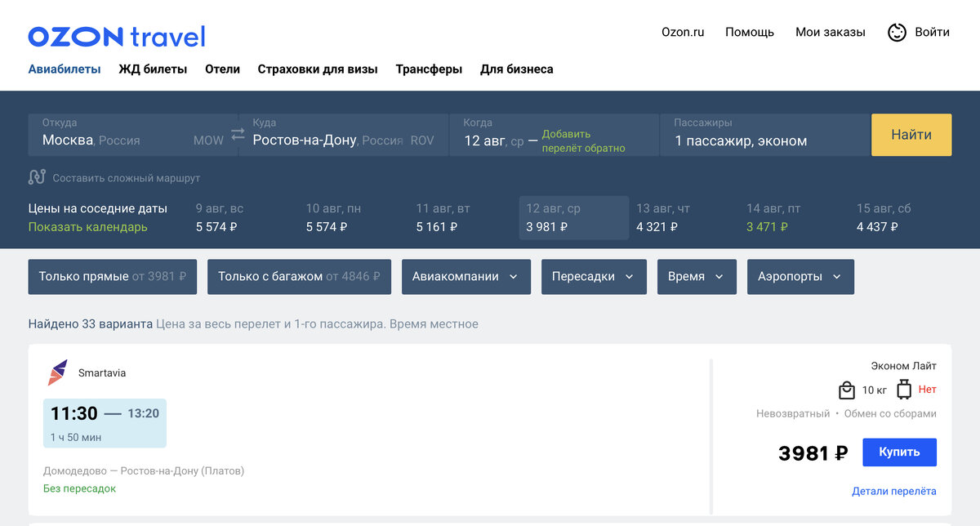
Task: Click Показать календарь link
Action: [88, 227]
